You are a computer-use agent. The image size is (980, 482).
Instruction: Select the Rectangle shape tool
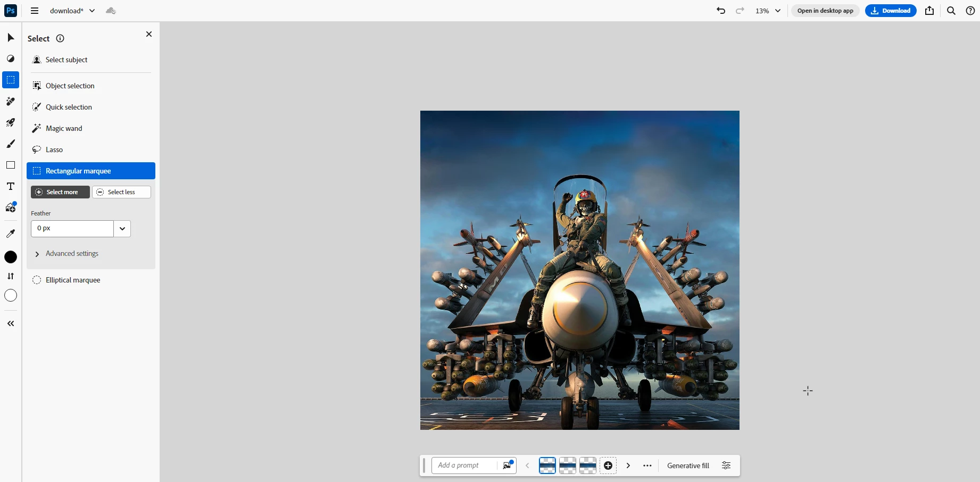coord(11,165)
